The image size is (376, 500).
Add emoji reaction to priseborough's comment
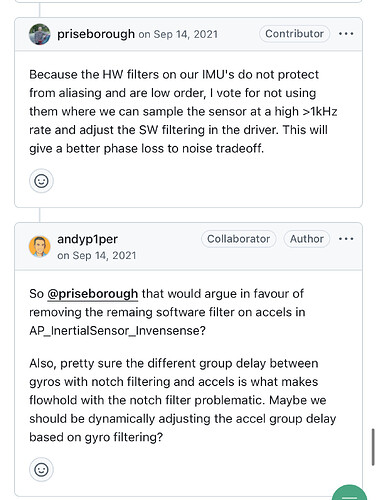coord(41,181)
